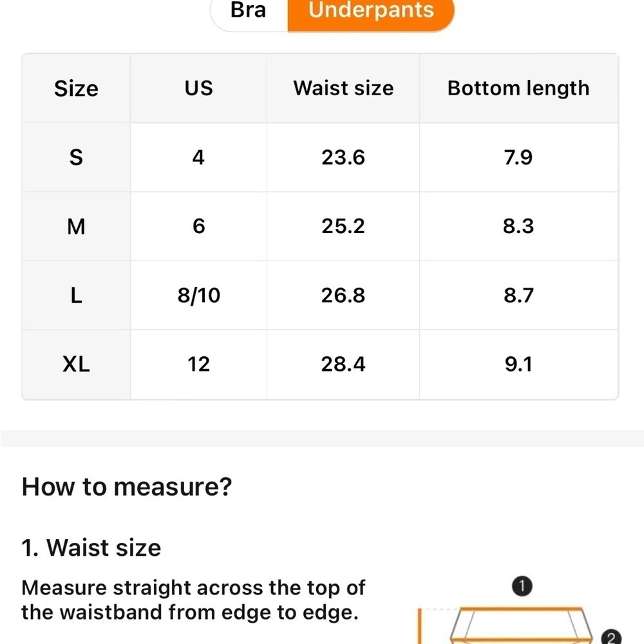
Task: Select the XL size row
Action: click(320, 365)
